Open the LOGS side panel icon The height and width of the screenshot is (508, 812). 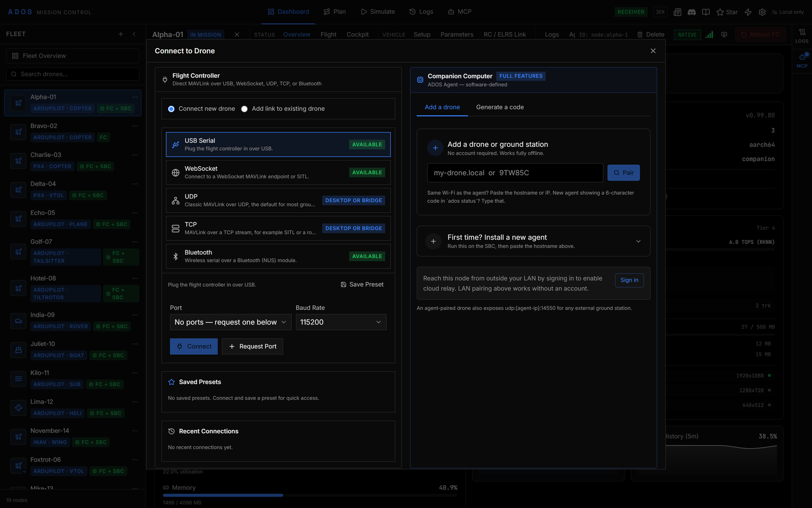coord(802,36)
